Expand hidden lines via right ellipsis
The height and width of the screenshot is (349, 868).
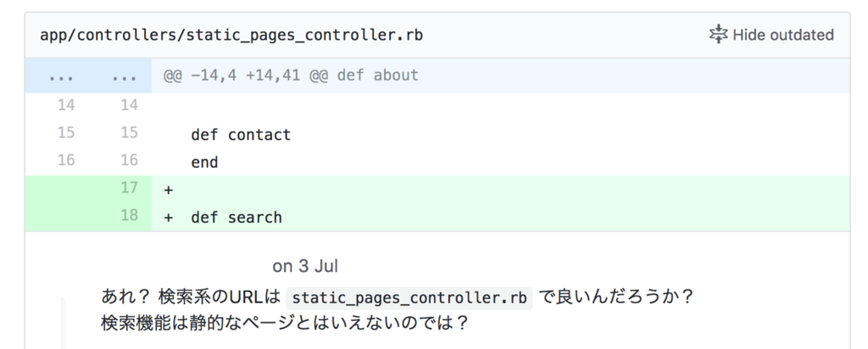(x=124, y=75)
